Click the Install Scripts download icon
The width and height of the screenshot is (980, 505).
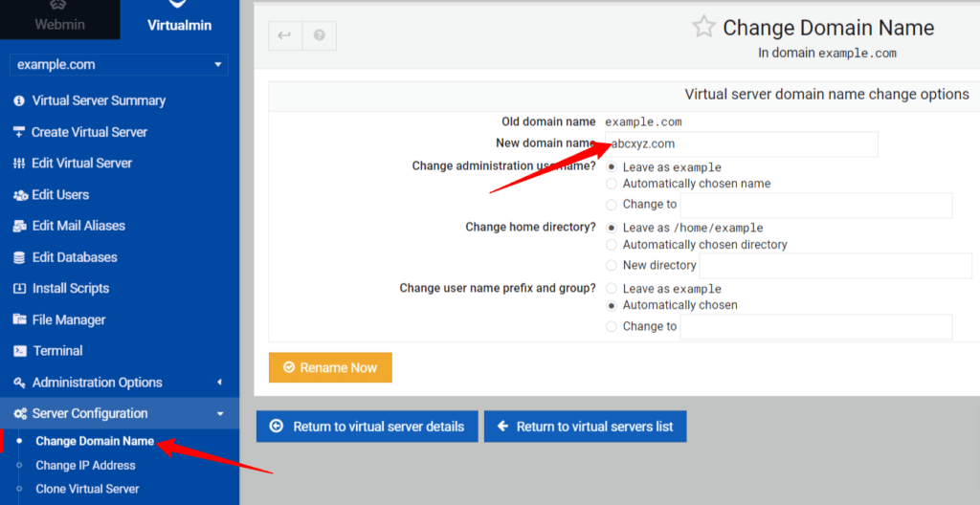tap(19, 289)
